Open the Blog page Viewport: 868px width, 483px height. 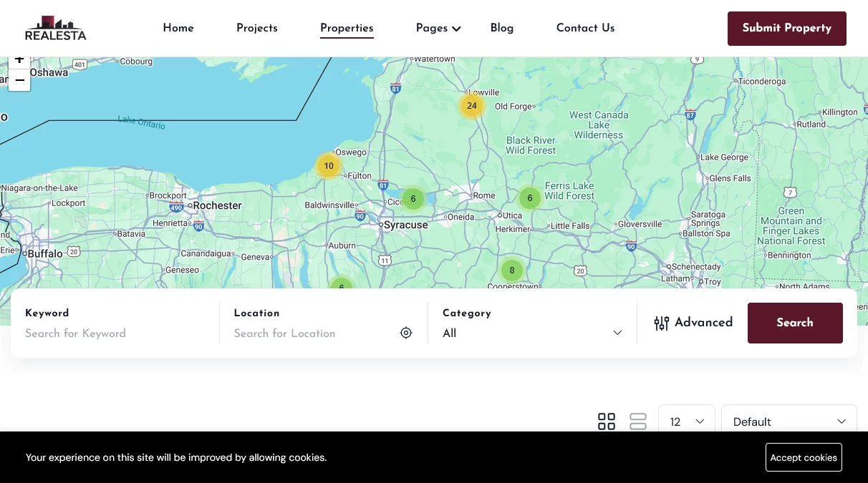[x=501, y=28]
